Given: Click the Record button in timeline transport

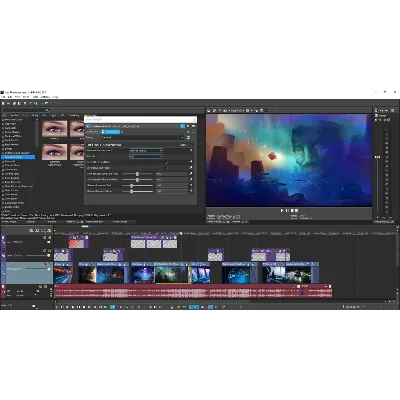Looking at the screenshot, I should (57, 307).
